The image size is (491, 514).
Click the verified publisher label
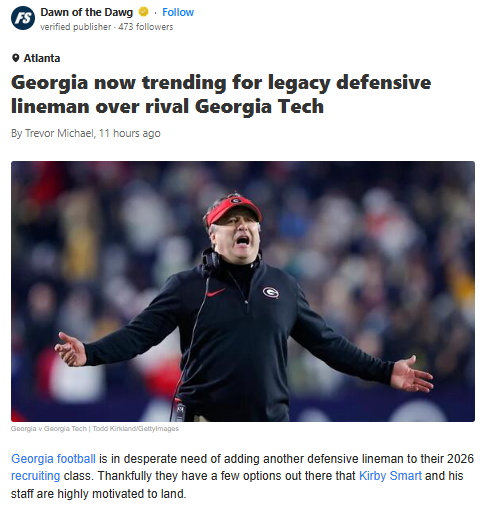tap(76, 27)
